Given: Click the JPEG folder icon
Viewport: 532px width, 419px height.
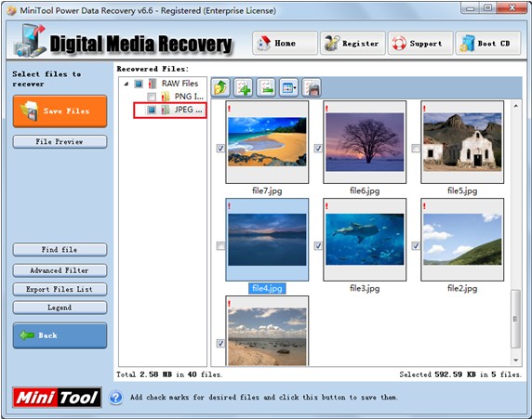Looking at the screenshot, I should coord(166,110).
